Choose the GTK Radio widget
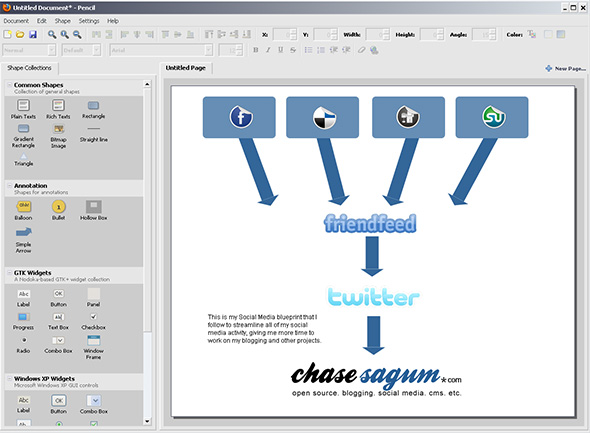590x433 pixels. (x=23, y=345)
